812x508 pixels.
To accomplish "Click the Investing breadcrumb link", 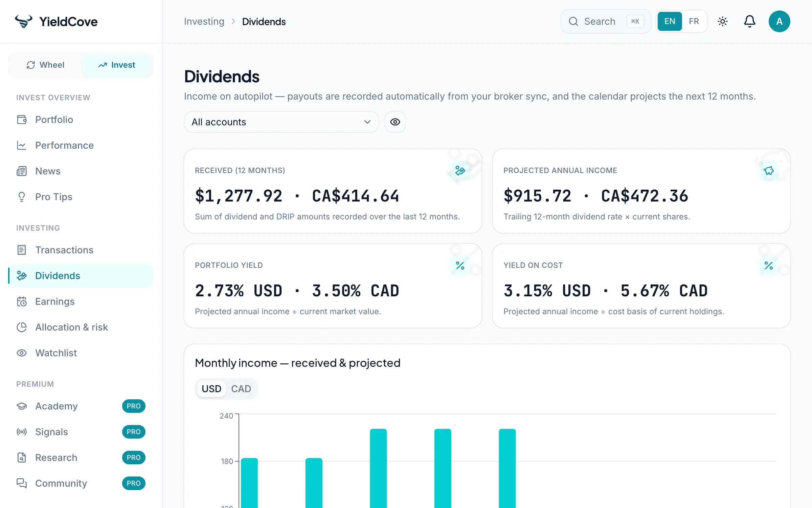I will 204,21.
